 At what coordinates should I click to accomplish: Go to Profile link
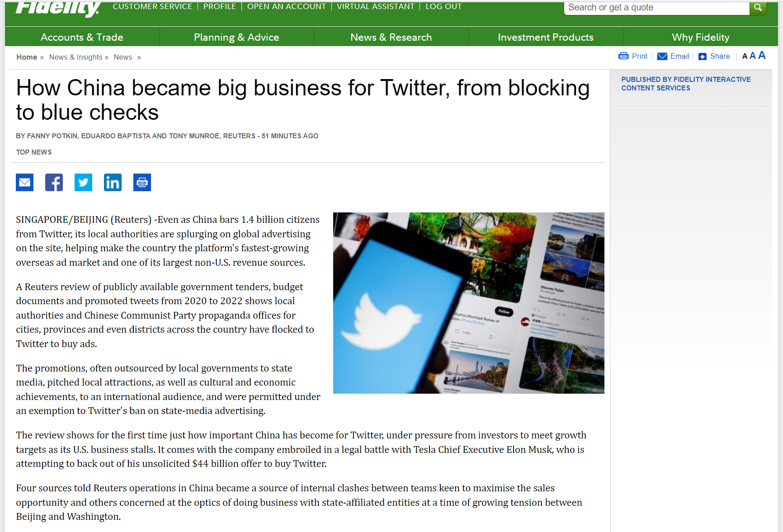point(220,6)
